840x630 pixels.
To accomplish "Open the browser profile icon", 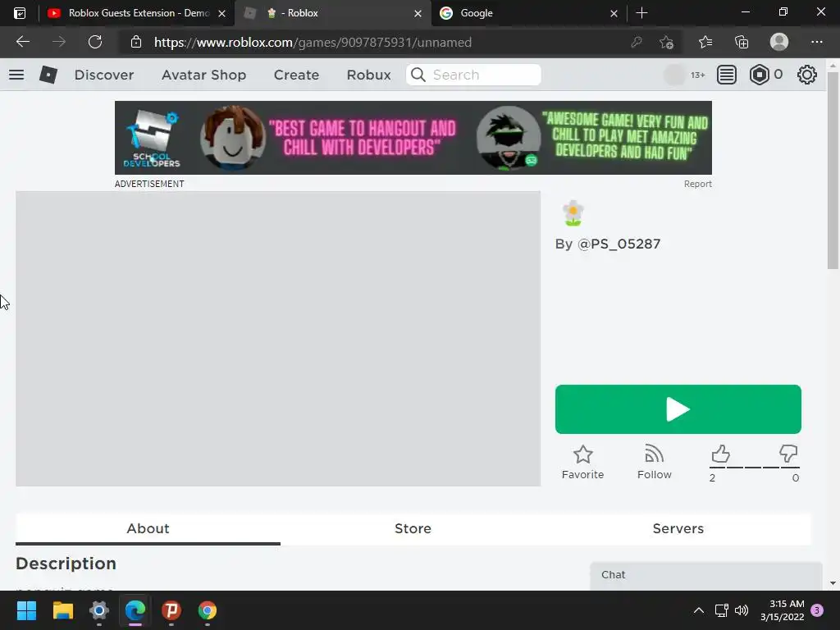I will [x=779, y=42].
